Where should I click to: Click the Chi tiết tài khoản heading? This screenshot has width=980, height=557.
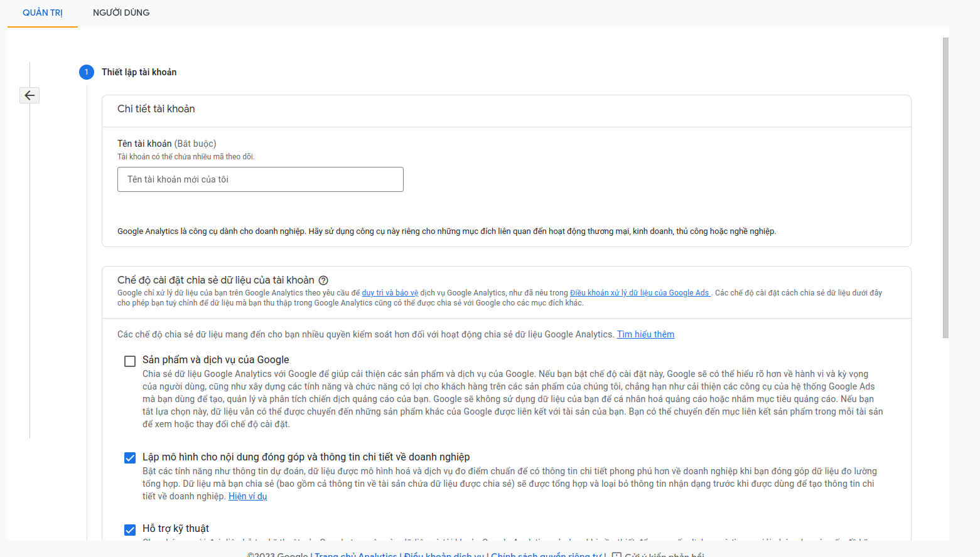pos(156,109)
